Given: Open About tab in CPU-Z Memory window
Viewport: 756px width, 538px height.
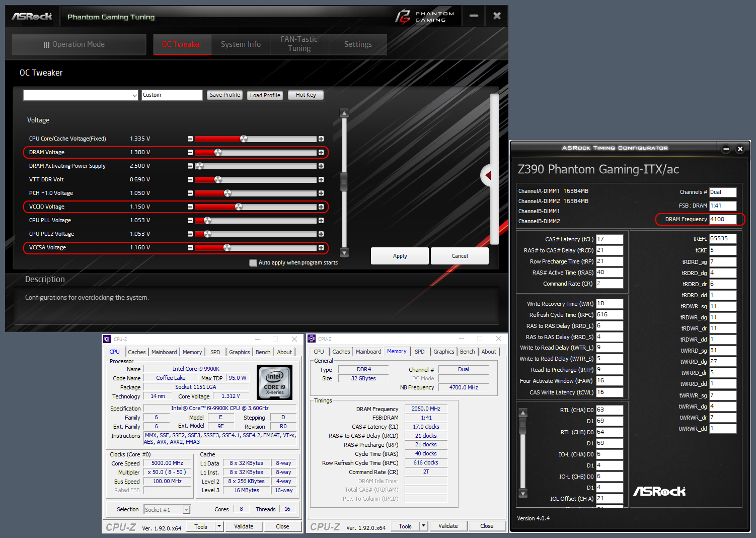Looking at the screenshot, I should pos(489,352).
